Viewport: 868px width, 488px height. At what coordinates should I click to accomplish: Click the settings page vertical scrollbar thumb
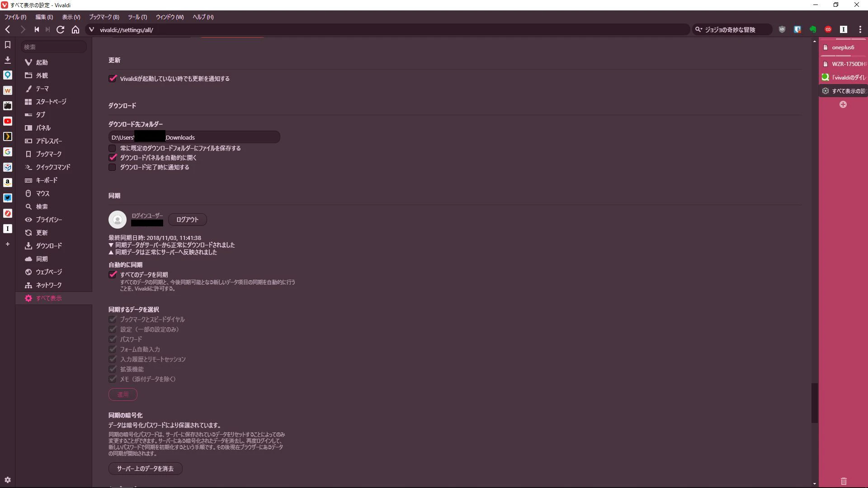pyautogui.click(x=815, y=403)
